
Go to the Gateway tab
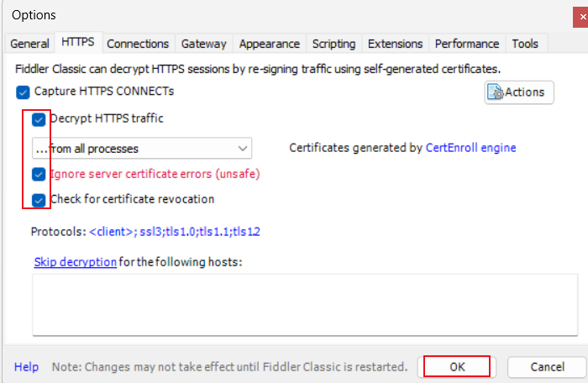click(x=203, y=44)
